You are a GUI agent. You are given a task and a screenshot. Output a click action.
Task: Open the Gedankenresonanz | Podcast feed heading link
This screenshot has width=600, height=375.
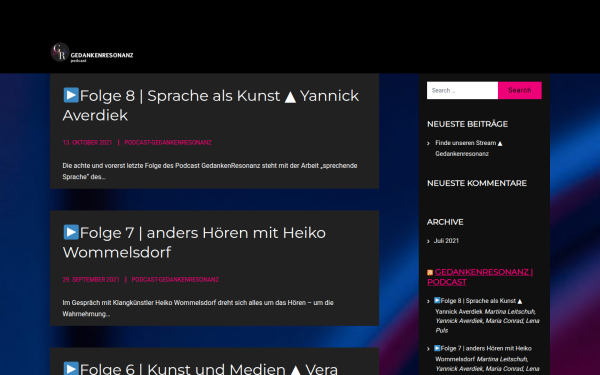[x=480, y=277]
